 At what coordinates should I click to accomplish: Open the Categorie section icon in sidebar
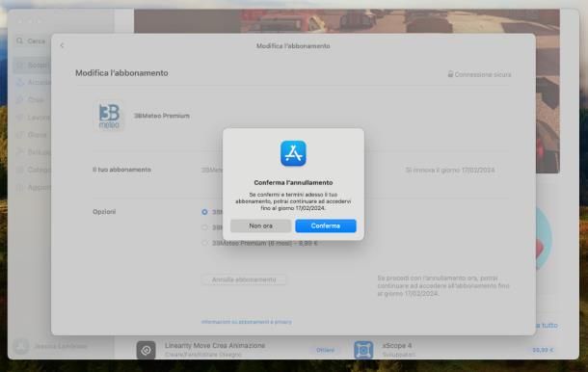(x=20, y=170)
